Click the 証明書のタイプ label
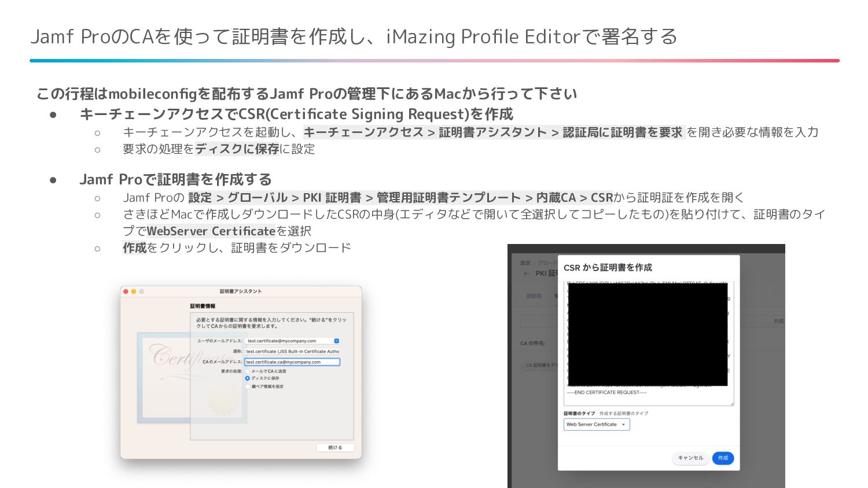Screen dimensions: 868x488 (579, 413)
